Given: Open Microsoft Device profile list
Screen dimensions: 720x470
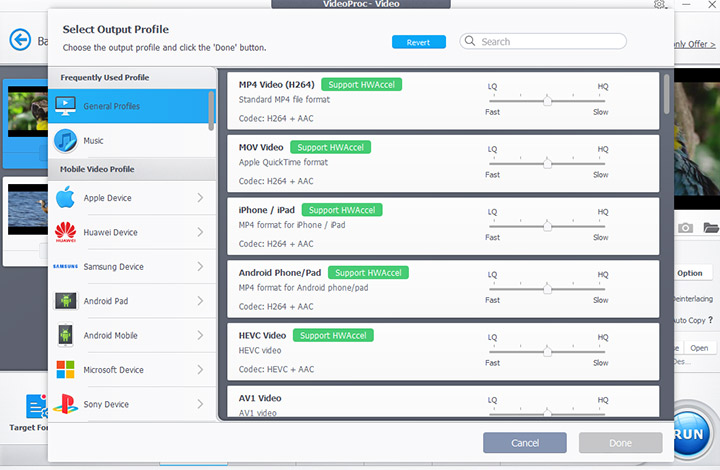Looking at the screenshot, I should pyautogui.click(x=132, y=369).
